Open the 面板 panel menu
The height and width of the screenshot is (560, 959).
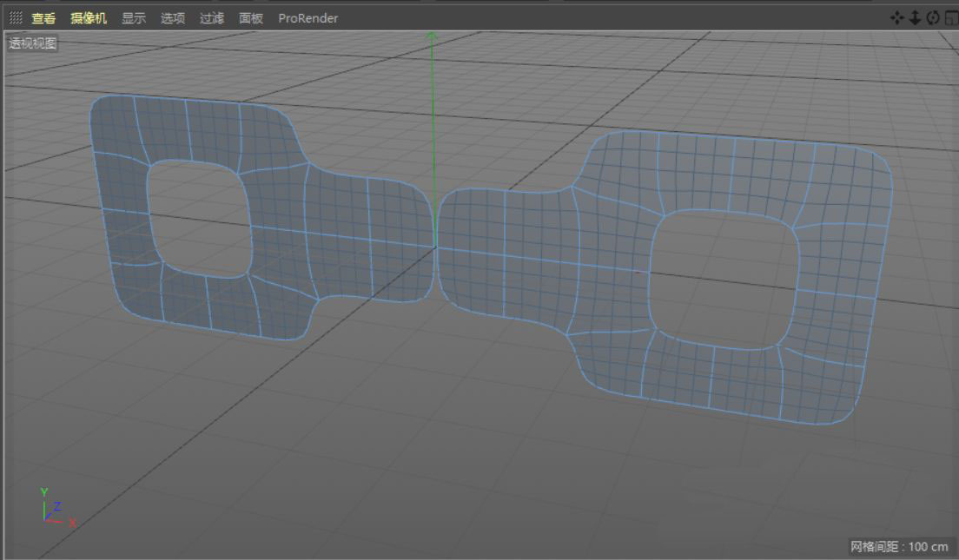tap(251, 18)
